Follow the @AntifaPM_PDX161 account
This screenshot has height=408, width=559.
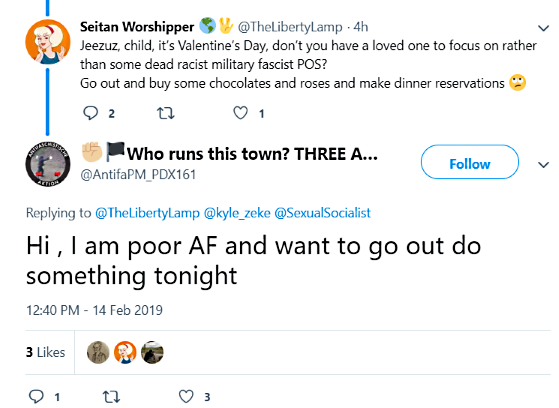pyautogui.click(x=470, y=162)
